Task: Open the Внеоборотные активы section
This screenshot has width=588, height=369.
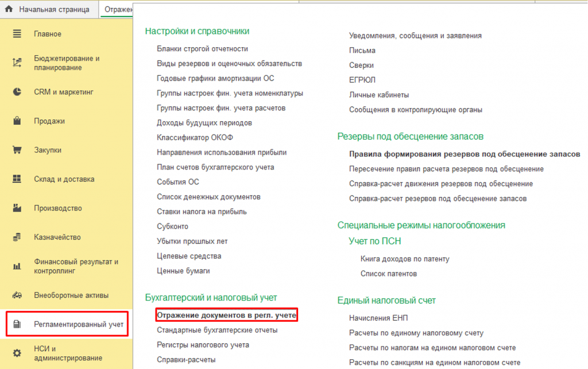Action: coord(71,295)
